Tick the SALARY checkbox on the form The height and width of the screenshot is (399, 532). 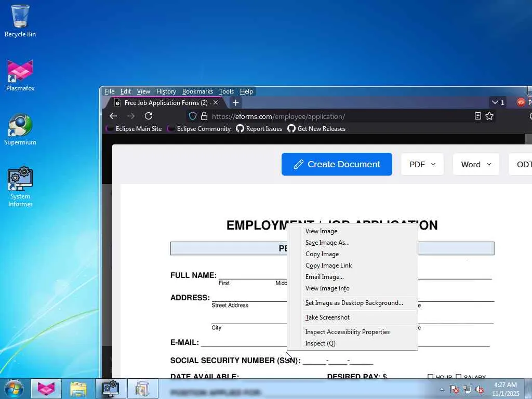459,377
